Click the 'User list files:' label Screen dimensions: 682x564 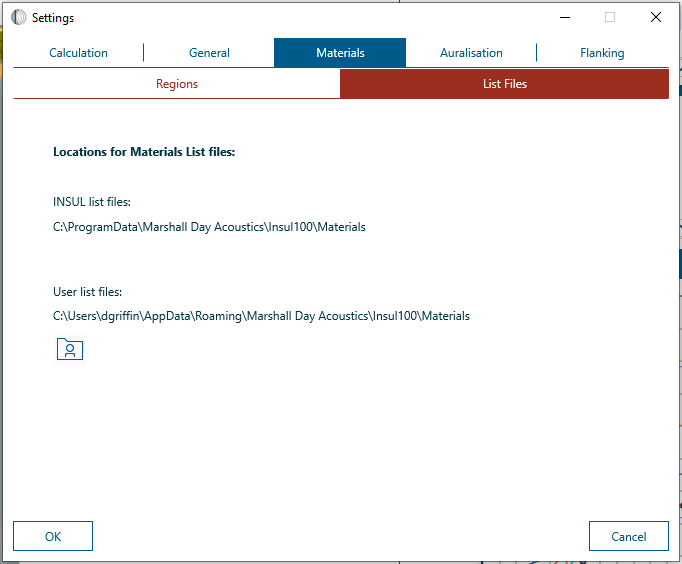coord(87,292)
